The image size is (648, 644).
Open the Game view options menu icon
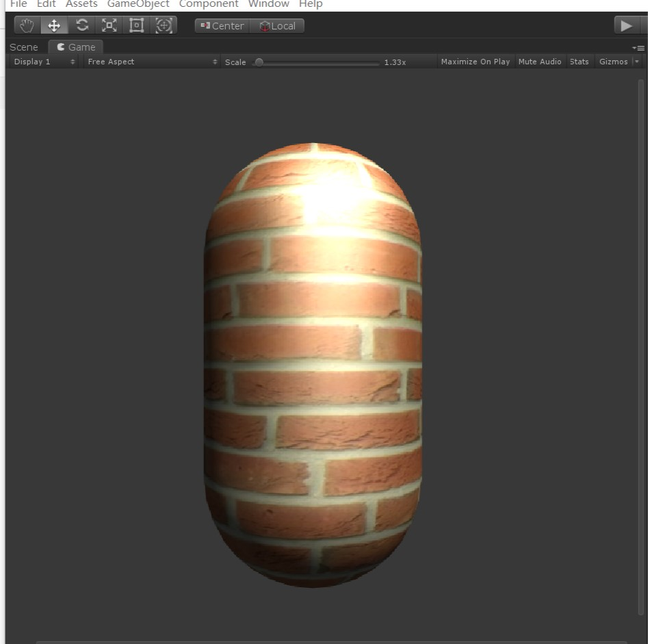[637, 47]
